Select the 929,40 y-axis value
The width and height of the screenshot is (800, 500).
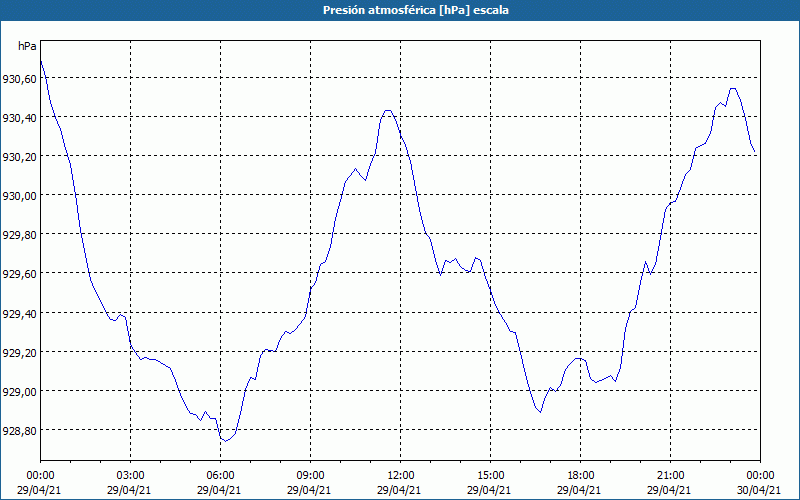[x=19, y=313]
